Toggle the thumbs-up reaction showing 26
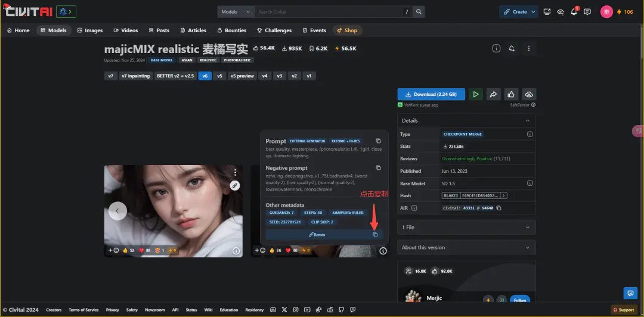The image size is (644, 317). (275, 250)
